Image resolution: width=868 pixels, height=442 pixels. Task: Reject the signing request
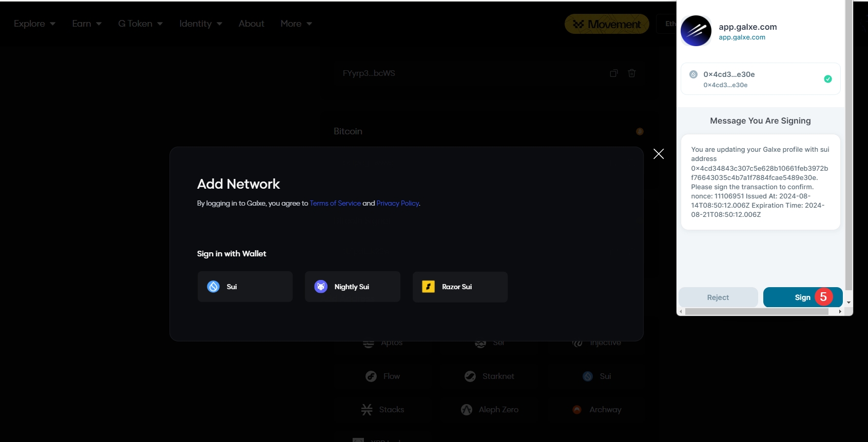718,297
